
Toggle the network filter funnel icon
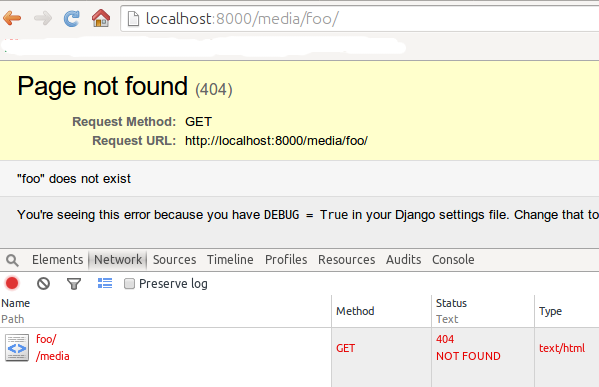click(74, 284)
